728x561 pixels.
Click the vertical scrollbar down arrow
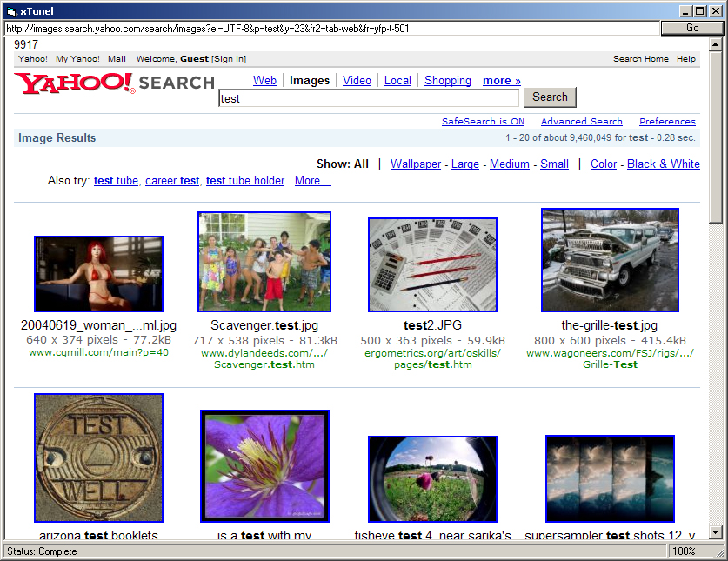(x=716, y=532)
